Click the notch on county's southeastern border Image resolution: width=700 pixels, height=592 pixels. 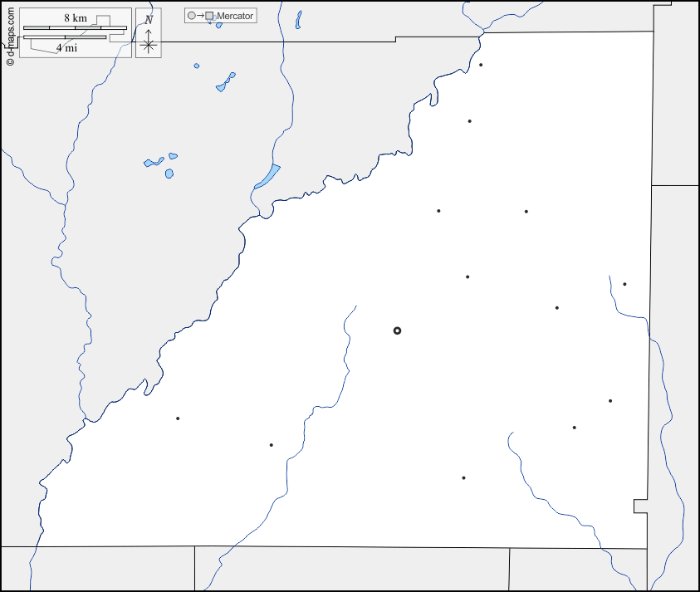pos(638,506)
